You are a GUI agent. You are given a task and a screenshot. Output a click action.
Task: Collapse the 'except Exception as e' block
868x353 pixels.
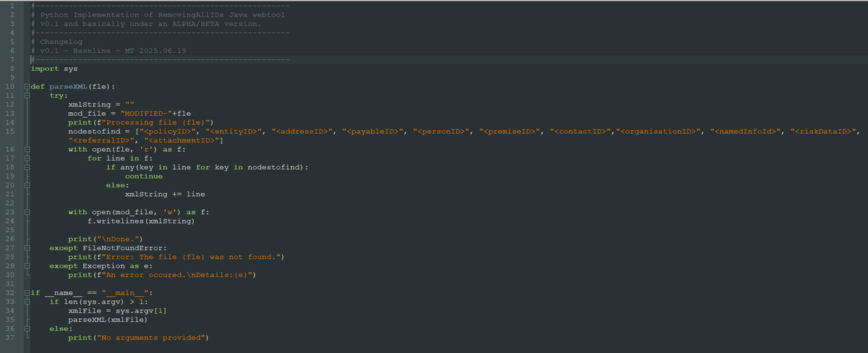click(x=27, y=266)
